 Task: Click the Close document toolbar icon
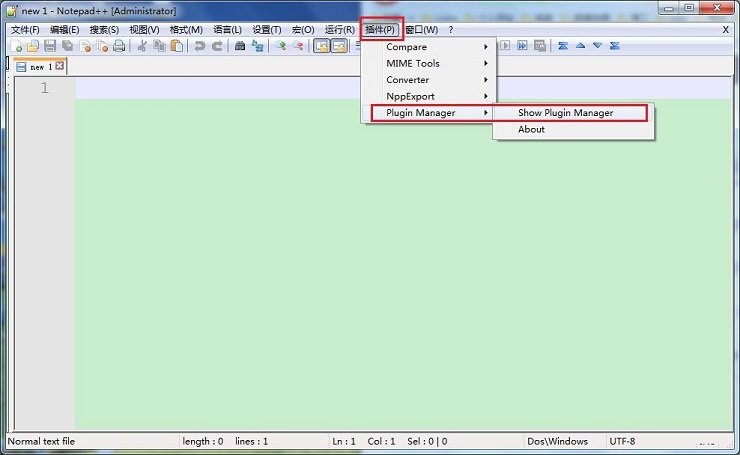(85, 46)
